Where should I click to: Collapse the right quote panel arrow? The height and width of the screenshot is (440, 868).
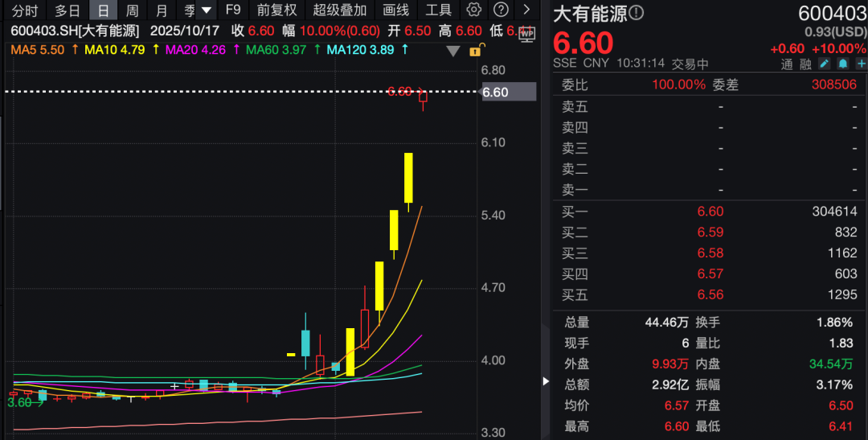(546, 380)
